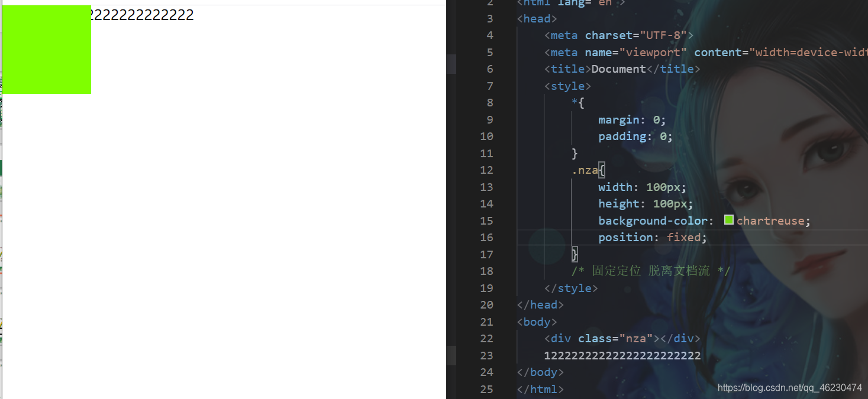The image size is (868, 399).
Task: Click line number 25 in the editor gutter
Action: click(x=486, y=389)
